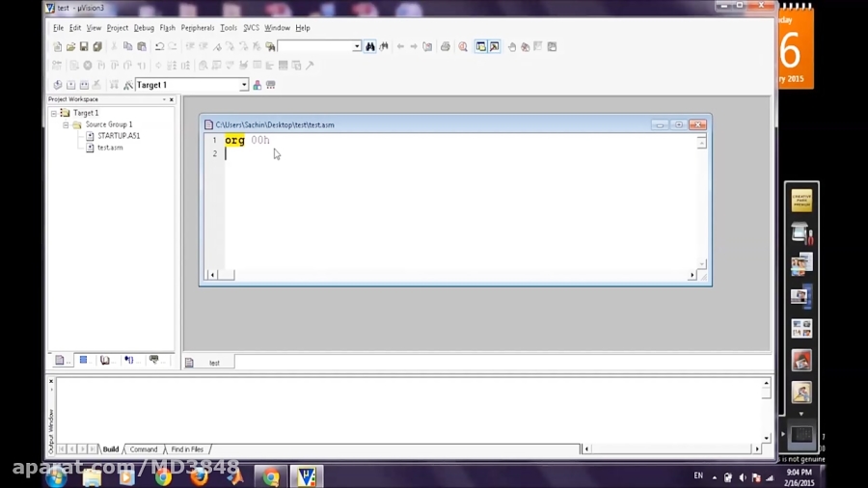
Task: Click the editor horizontal scrollbar right arrow
Action: tap(692, 275)
